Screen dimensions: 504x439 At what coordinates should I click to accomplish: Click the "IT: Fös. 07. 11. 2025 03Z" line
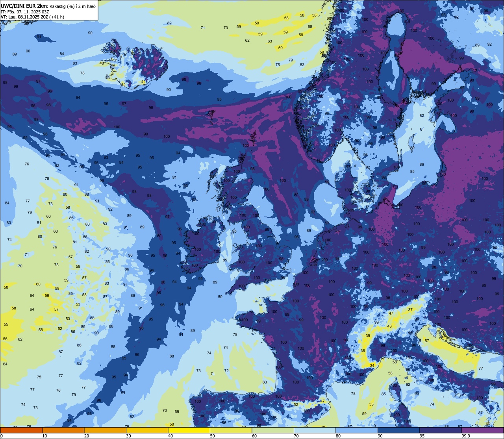coord(25,11)
